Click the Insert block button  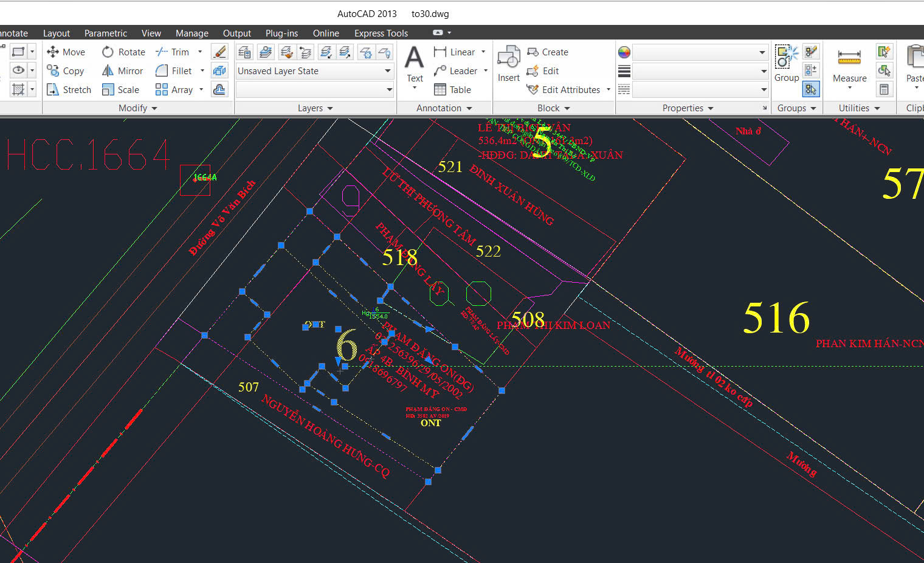(508, 64)
